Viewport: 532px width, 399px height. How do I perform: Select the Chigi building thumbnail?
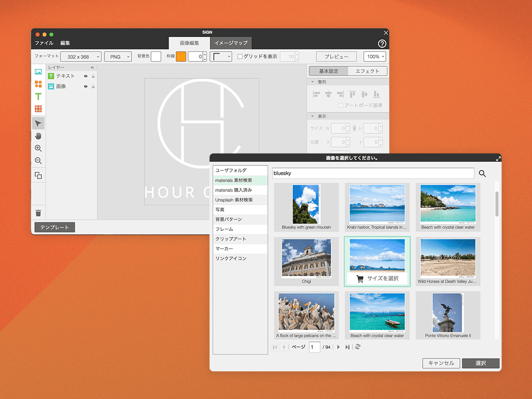[306, 261]
